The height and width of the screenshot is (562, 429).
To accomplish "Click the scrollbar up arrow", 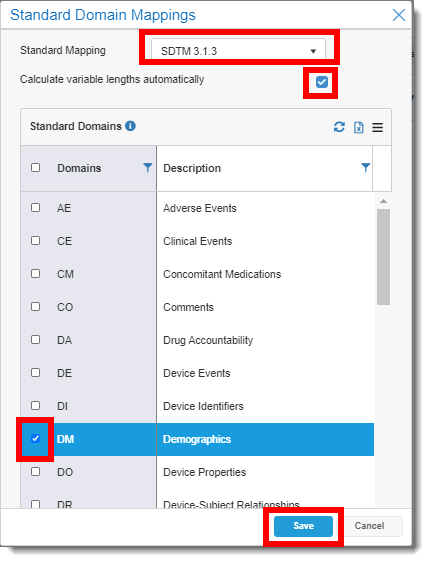I will point(383,201).
